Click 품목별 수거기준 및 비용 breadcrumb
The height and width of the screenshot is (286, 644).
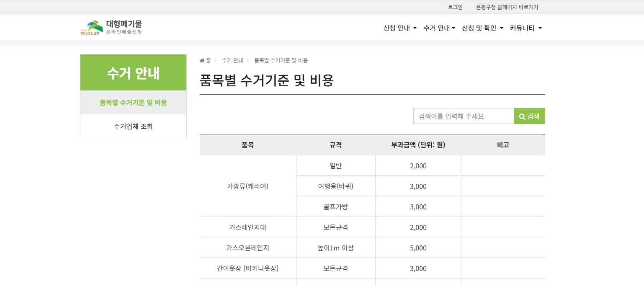[281, 61]
